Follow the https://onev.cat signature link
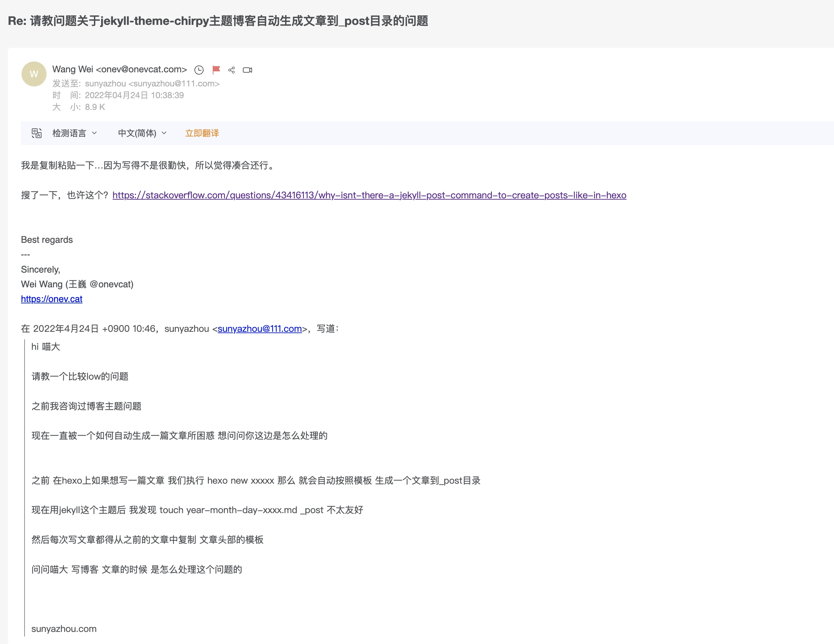The height and width of the screenshot is (644, 834). coord(52,299)
